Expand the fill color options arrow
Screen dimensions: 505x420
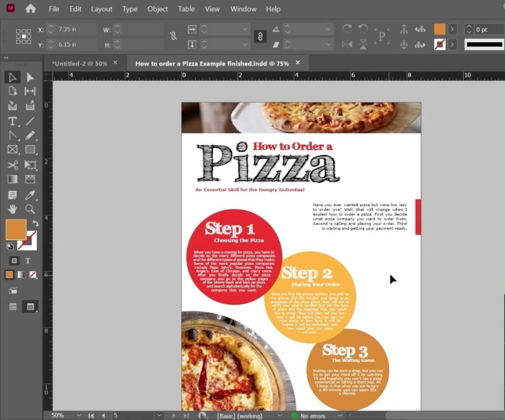click(452, 29)
